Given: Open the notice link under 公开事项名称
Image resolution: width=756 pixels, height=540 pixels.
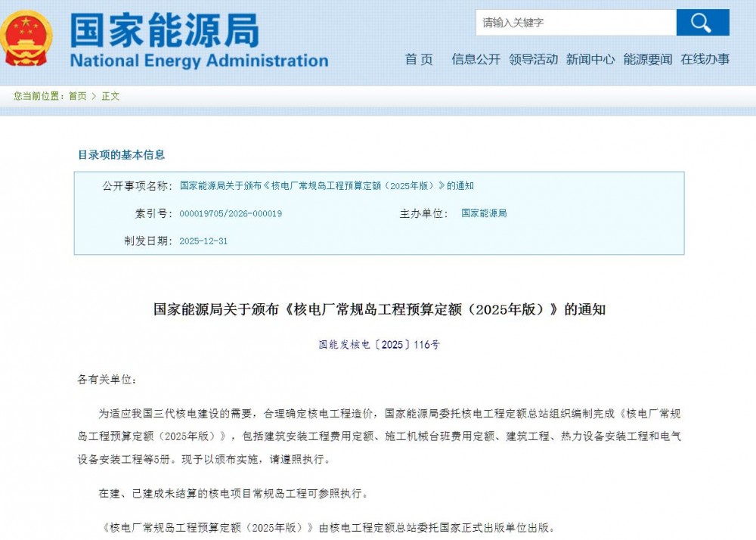Looking at the screenshot, I should coord(332,185).
